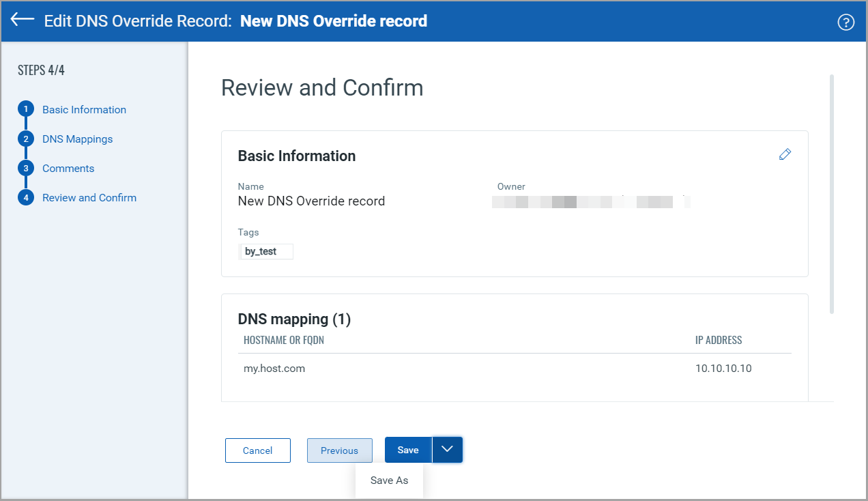This screenshot has width=868, height=501.
Task: Go to the Basic Information step
Action: 84,109
